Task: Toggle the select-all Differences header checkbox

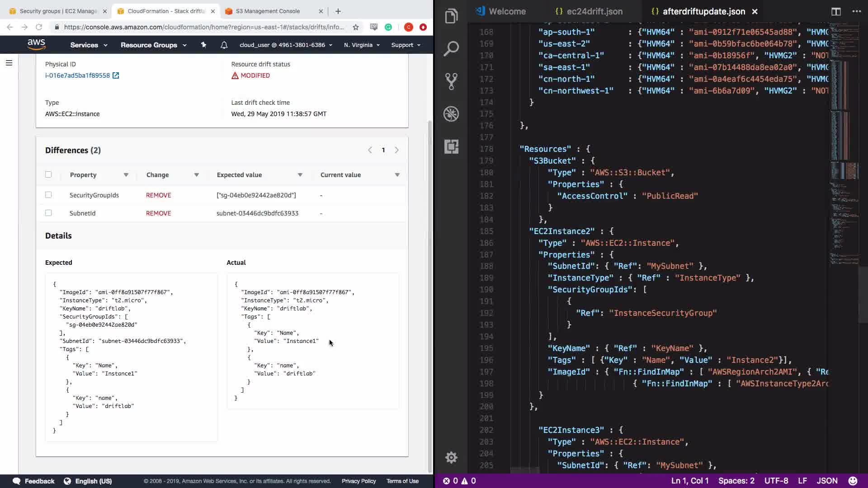Action: [48, 174]
